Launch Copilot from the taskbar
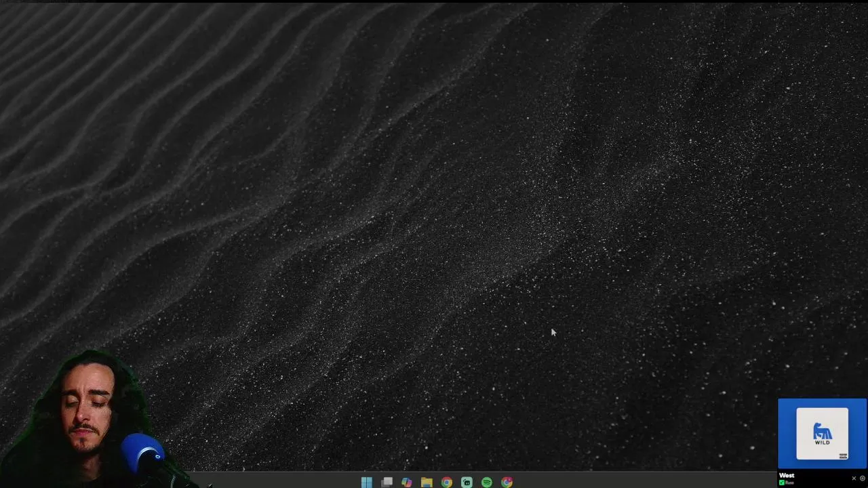Screen dimensions: 868x488 coord(406,483)
